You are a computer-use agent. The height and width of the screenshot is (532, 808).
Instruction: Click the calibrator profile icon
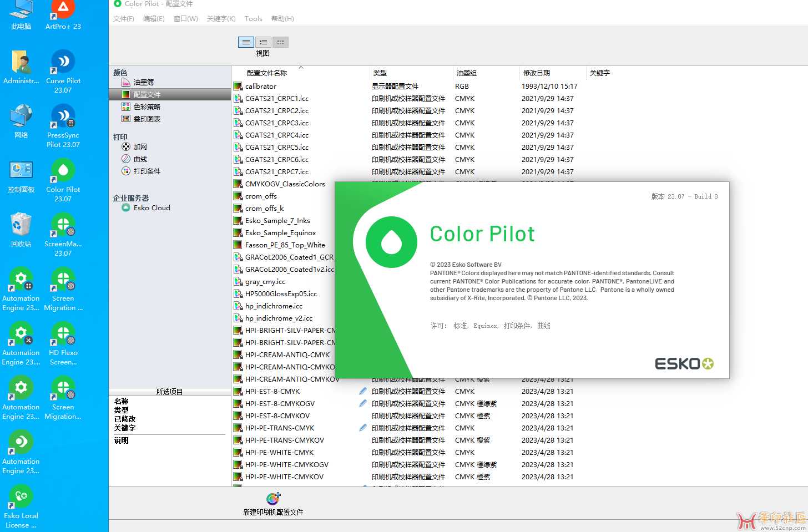(238, 86)
